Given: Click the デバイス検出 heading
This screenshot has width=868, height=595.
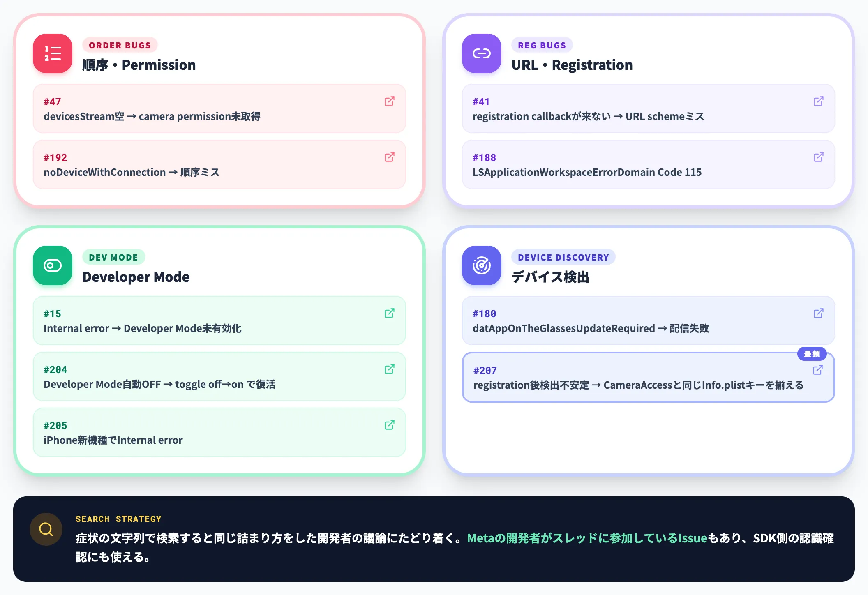Looking at the screenshot, I should (x=550, y=277).
